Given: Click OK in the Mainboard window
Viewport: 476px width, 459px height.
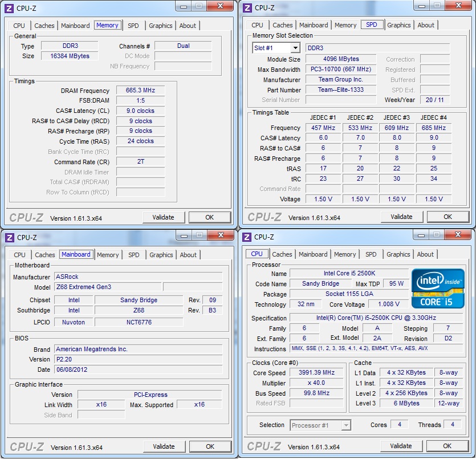Looking at the screenshot, I should tap(210, 446).
